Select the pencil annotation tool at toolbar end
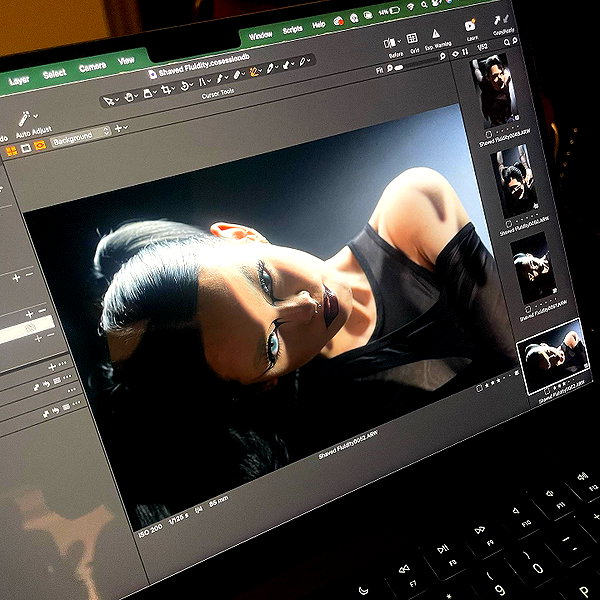The width and height of the screenshot is (600, 600). click(302, 61)
